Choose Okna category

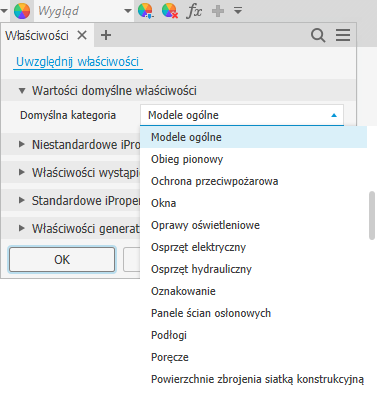(253, 203)
